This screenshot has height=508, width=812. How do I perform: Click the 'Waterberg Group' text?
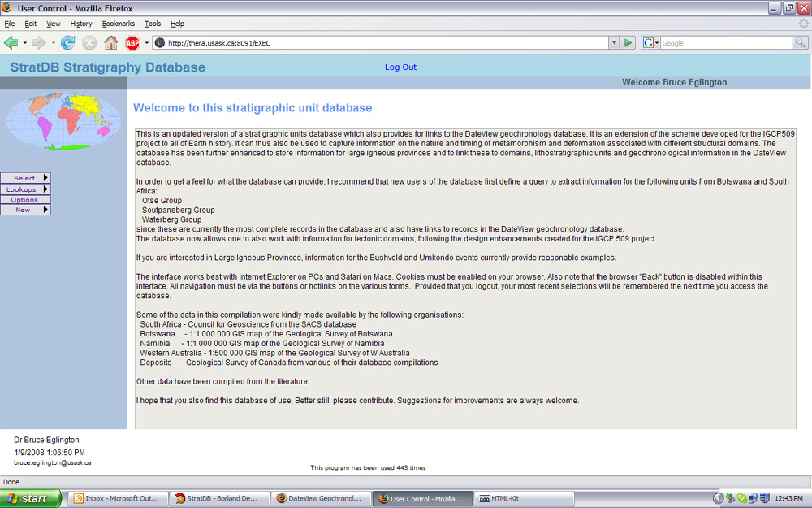[171, 219]
